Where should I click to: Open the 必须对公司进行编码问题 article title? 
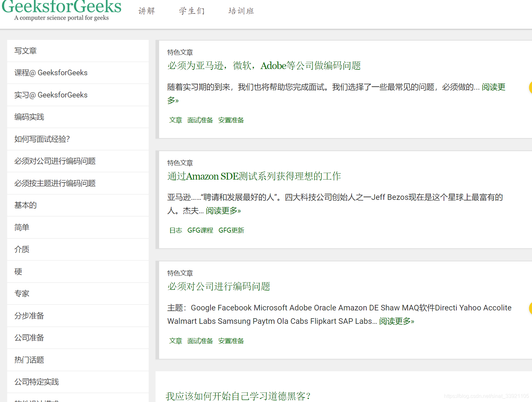[219, 287]
